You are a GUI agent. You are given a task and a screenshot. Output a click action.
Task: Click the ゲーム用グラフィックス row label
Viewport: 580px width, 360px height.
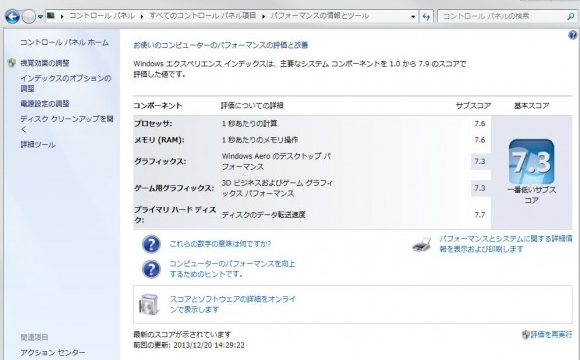coord(174,188)
